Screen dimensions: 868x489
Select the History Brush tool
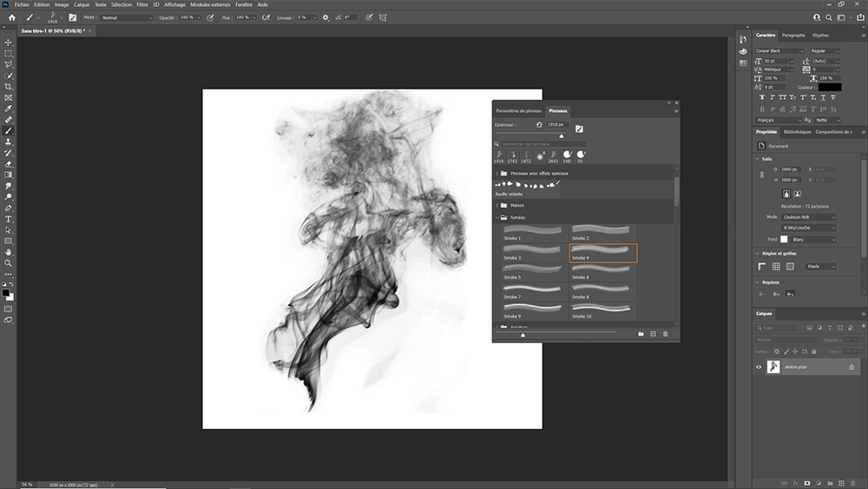point(9,153)
